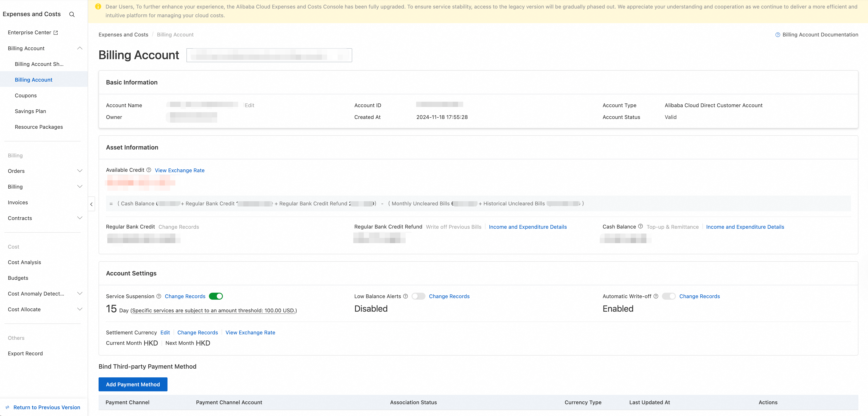Toggle the Service Suspension switch
The image size is (868, 416).
pyautogui.click(x=216, y=296)
